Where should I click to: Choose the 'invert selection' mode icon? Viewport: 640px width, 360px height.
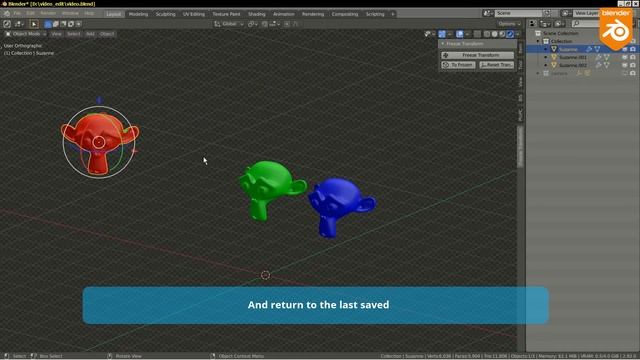click(71, 24)
